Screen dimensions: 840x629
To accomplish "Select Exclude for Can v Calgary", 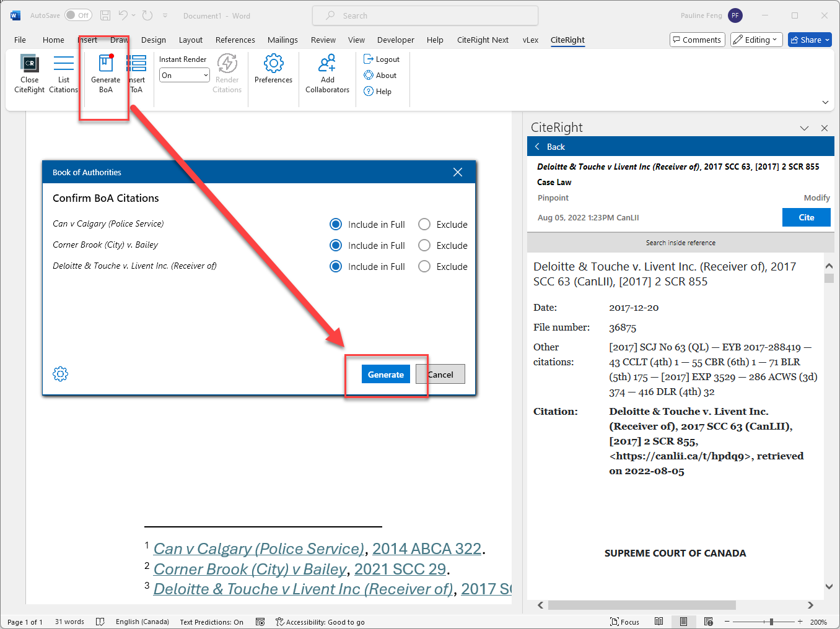I will (x=424, y=224).
